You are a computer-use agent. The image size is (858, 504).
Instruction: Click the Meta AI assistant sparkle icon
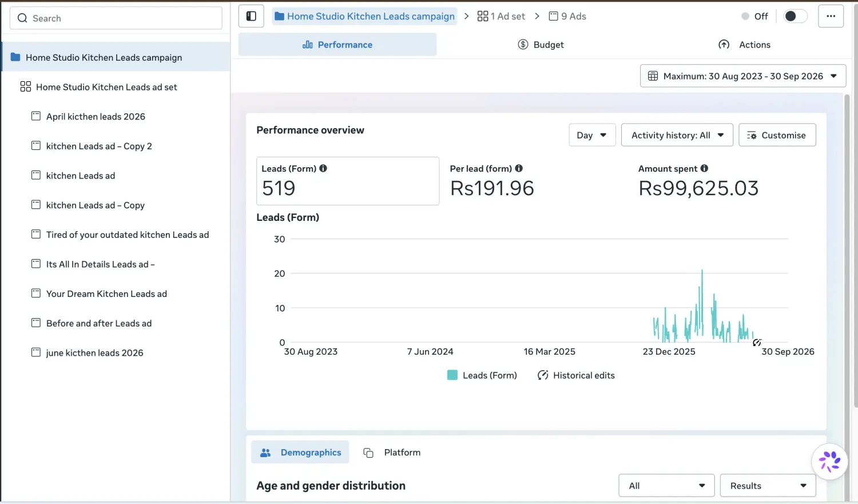[x=829, y=461]
